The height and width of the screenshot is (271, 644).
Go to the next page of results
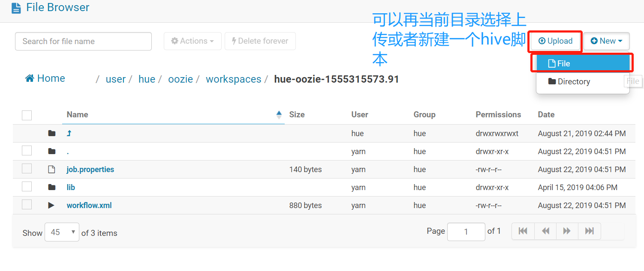click(x=567, y=231)
